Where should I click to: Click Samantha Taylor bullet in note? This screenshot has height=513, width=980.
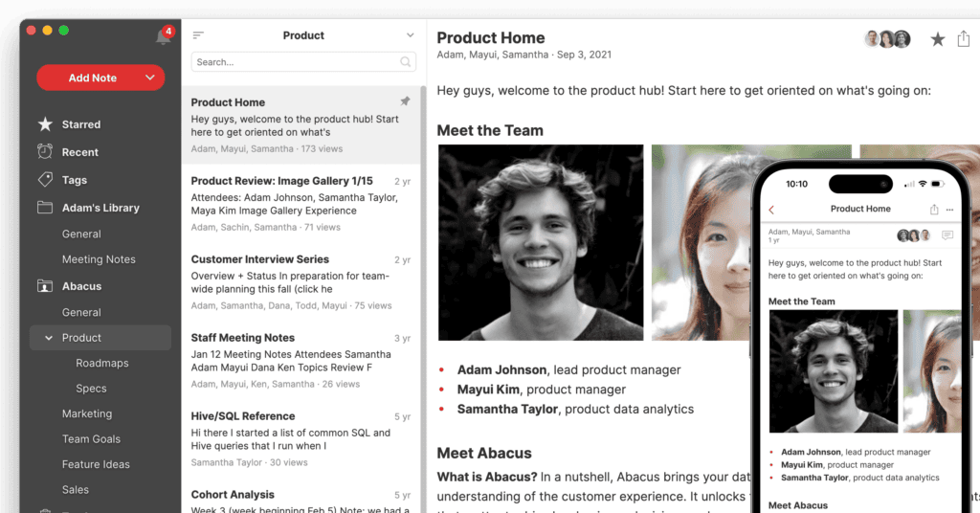point(575,410)
